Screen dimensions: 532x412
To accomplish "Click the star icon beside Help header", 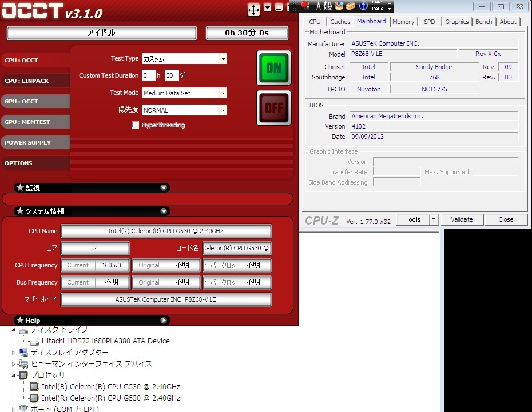I will pyautogui.click(x=20, y=320).
